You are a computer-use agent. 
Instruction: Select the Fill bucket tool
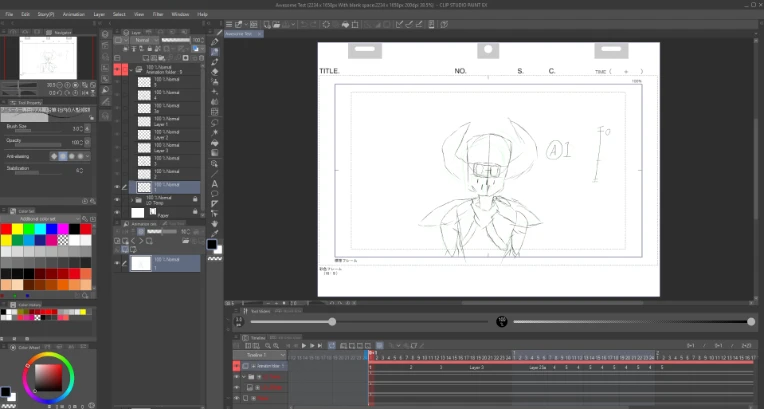pyautogui.click(x=215, y=143)
